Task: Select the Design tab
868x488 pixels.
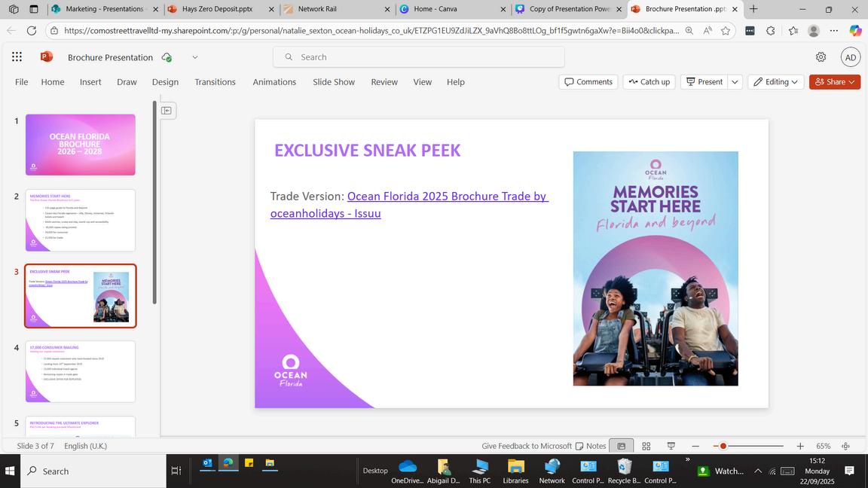Action: coord(165,82)
